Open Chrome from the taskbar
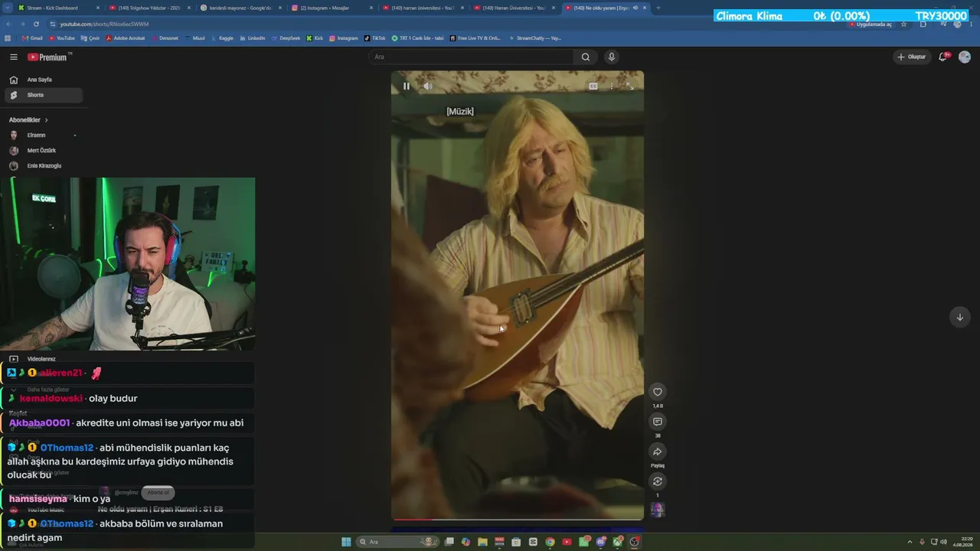The width and height of the screenshot is (980, 551). [x=550, y=542]
